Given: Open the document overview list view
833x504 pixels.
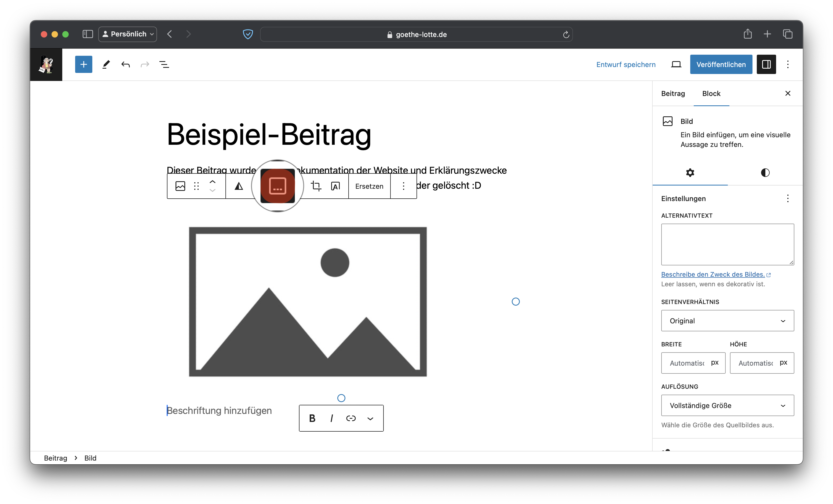Looking at the screenshot, I should coord(164,64).
